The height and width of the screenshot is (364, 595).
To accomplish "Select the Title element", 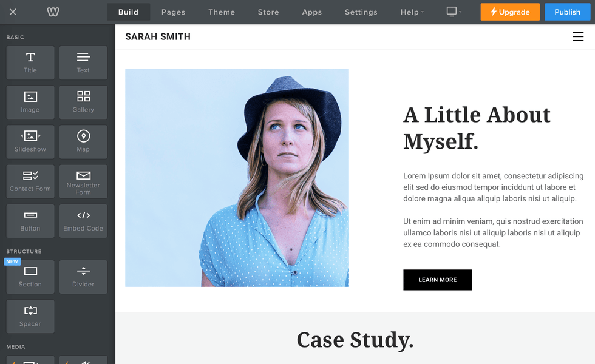I will coord(30,63).
